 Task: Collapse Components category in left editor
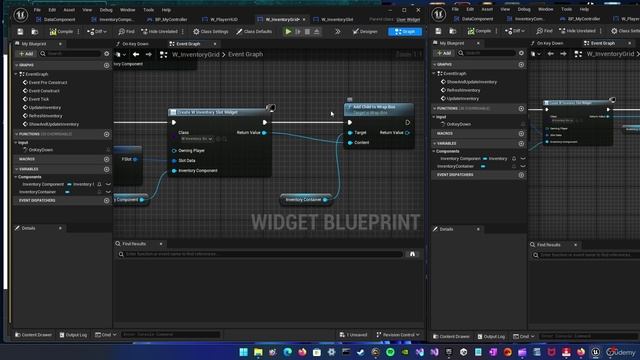(x=16, y=177)
